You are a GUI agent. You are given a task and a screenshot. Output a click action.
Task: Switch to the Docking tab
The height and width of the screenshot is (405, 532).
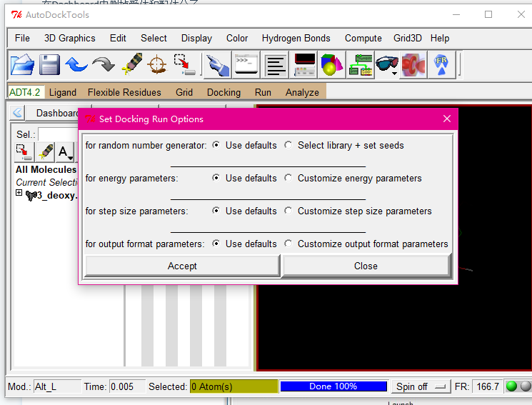224,92
